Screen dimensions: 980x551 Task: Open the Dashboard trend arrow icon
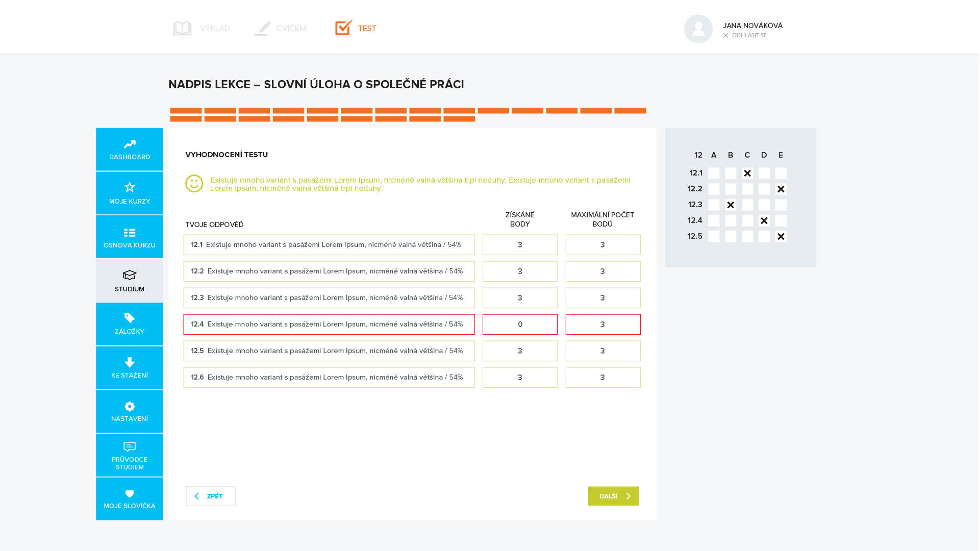[x=130, y=144]
